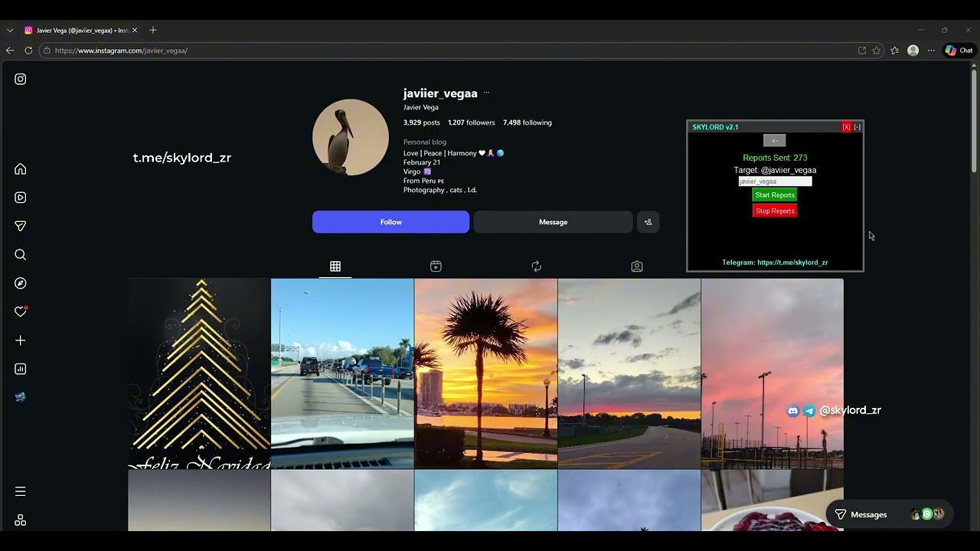980x551 pixels.
Task: Open direct messages paper-plane icon in sidebar
Action: click(x=21, y=226)
